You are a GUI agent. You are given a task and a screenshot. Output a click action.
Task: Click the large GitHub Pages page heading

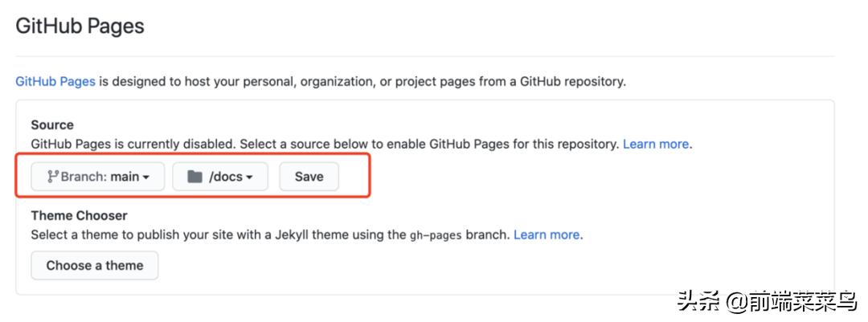[80, 26]
